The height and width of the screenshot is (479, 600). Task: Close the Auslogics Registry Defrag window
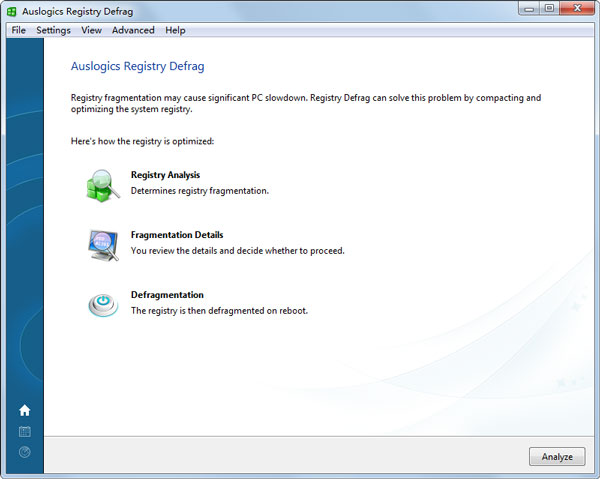pyautogui.click(x=577, y=8)
